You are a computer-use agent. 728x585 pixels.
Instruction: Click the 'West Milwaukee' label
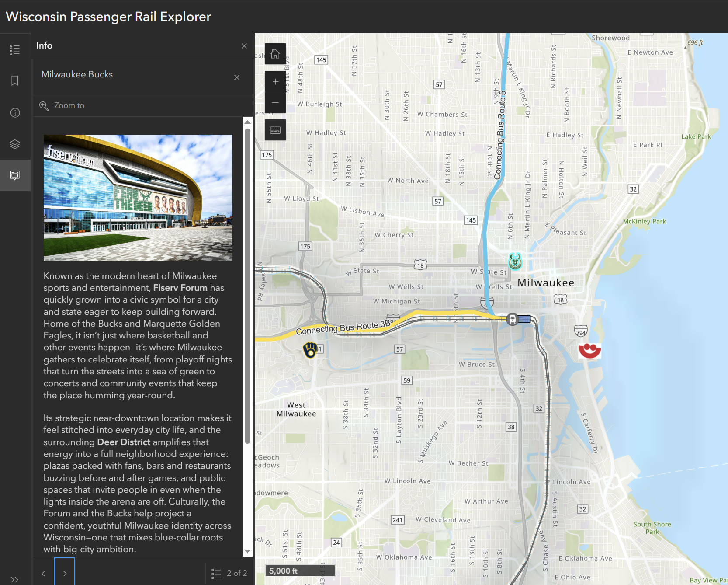(296, 409)
